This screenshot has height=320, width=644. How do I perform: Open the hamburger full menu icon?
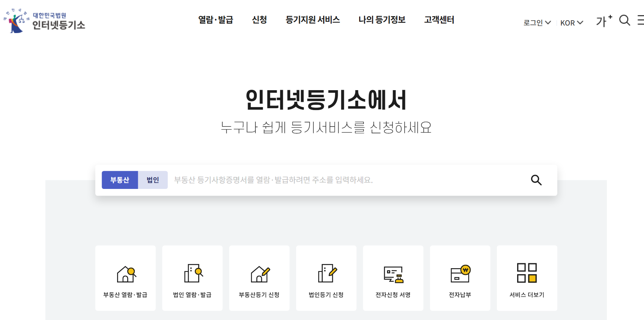point(641,20)
